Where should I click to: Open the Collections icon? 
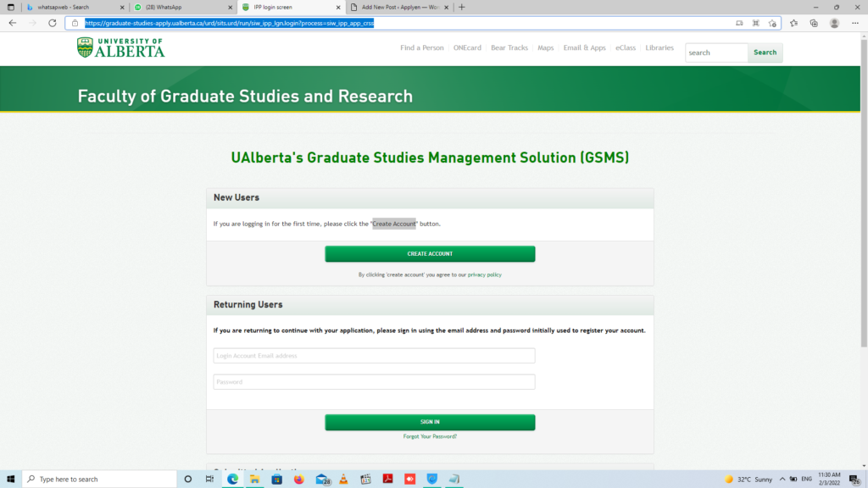[x=814, y=23]
